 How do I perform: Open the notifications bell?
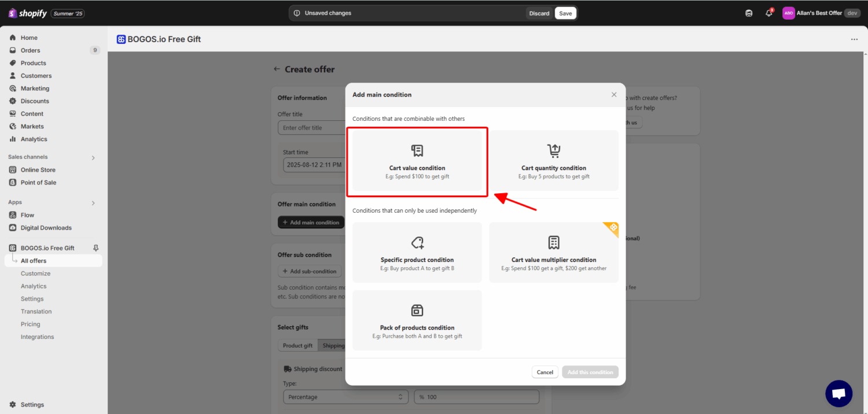click(x=769, y=13)
